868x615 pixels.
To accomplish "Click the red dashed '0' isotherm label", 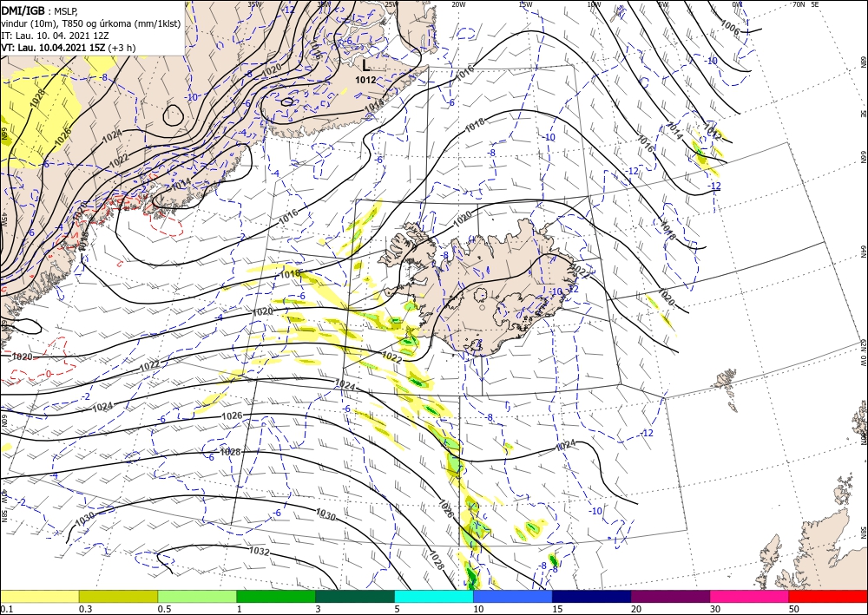I will coord(49,375).
